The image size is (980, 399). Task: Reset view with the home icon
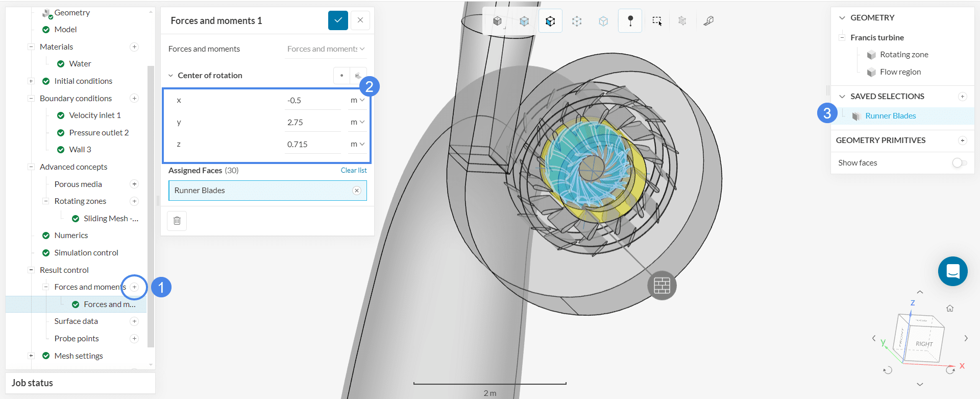[949, 308]
